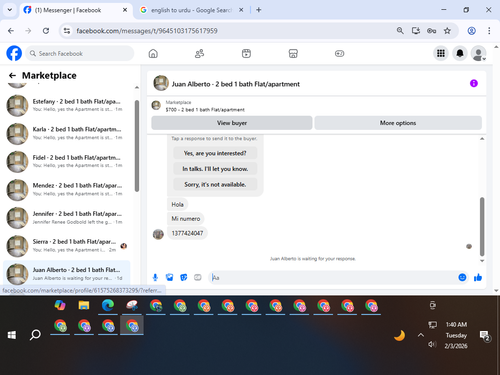Click the voice clip microphone icon
The image size is (500, 375).
click(x=155, y=277)
